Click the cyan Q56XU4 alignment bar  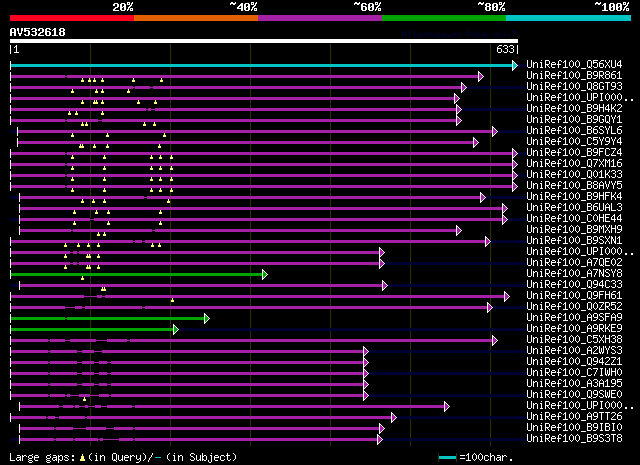[x=261, y=65]
